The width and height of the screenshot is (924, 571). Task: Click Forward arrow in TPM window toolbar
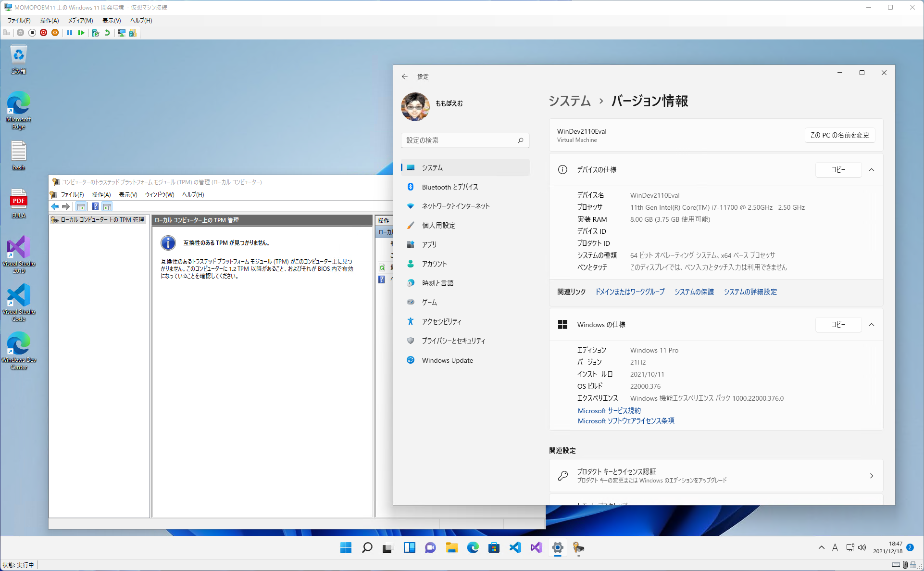(x=66, y=206)
